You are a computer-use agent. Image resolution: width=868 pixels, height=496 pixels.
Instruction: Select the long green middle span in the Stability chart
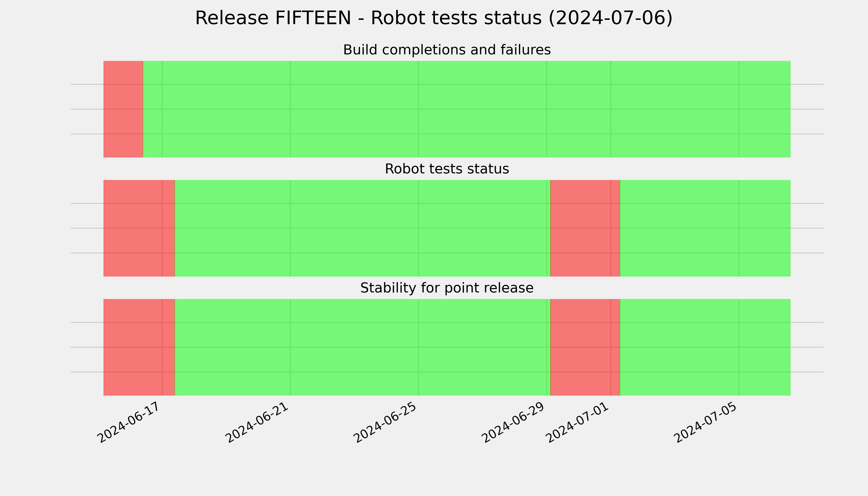point(363,347)
